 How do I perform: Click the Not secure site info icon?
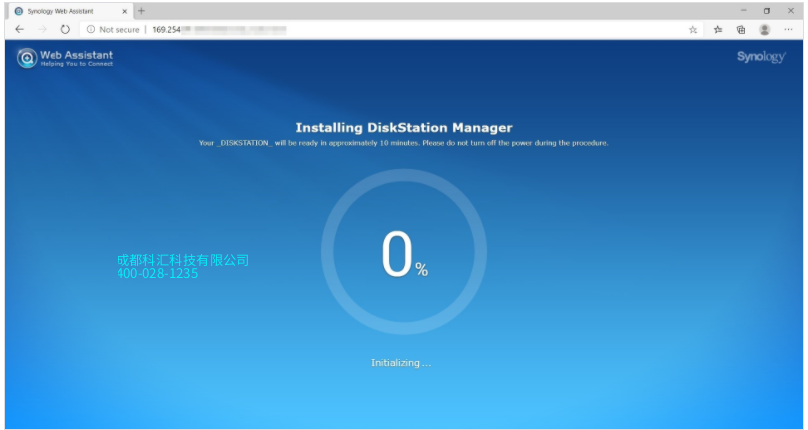pos(91,29)
